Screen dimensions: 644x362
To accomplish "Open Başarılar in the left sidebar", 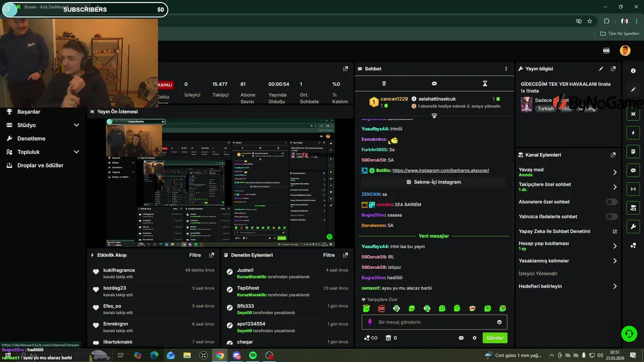I will [x=29, y=112].
